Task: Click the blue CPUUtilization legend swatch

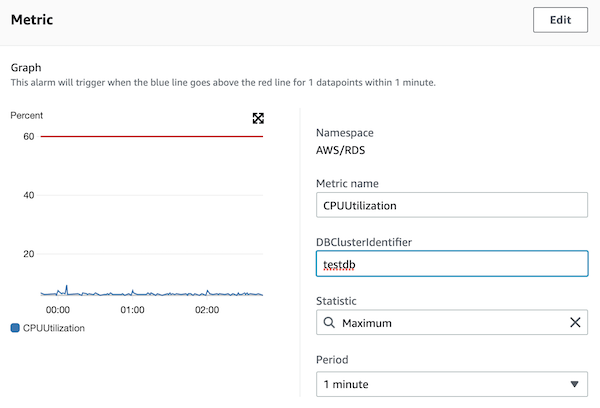Action: [x=15, y=328]
